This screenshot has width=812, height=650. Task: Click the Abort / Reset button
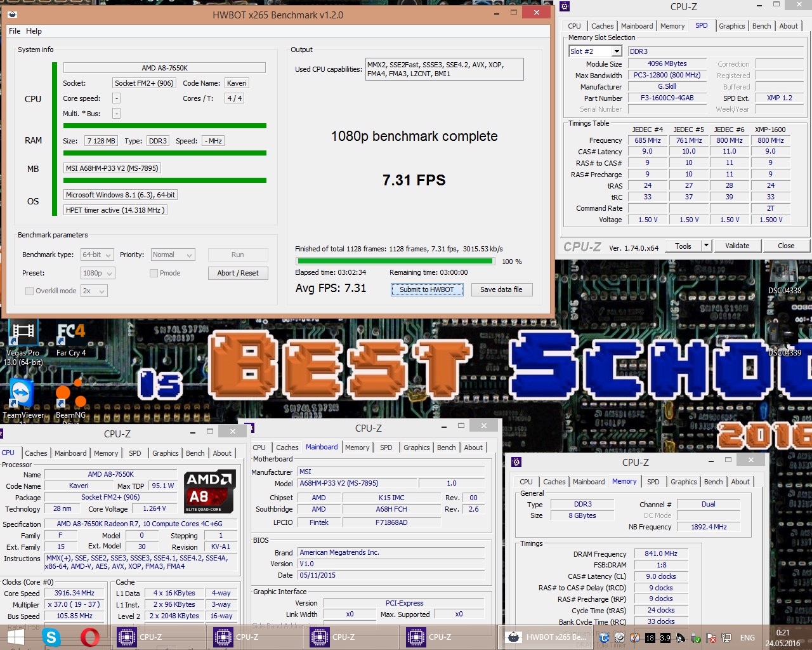(238, 273)
